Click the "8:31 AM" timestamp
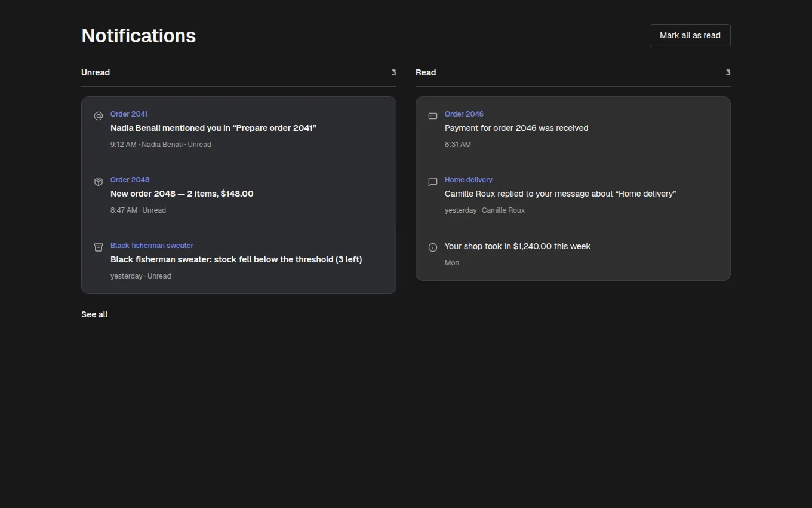 click(x=458, y=145)
